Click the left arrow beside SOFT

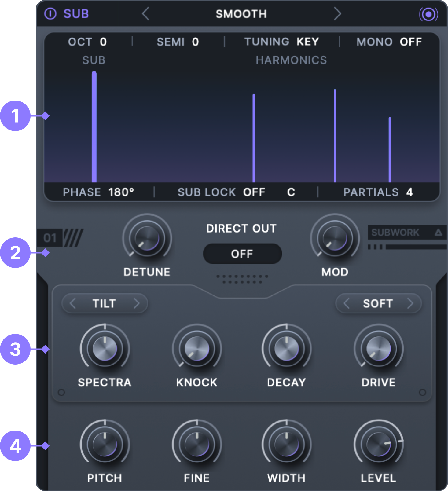tap(347, 303)
